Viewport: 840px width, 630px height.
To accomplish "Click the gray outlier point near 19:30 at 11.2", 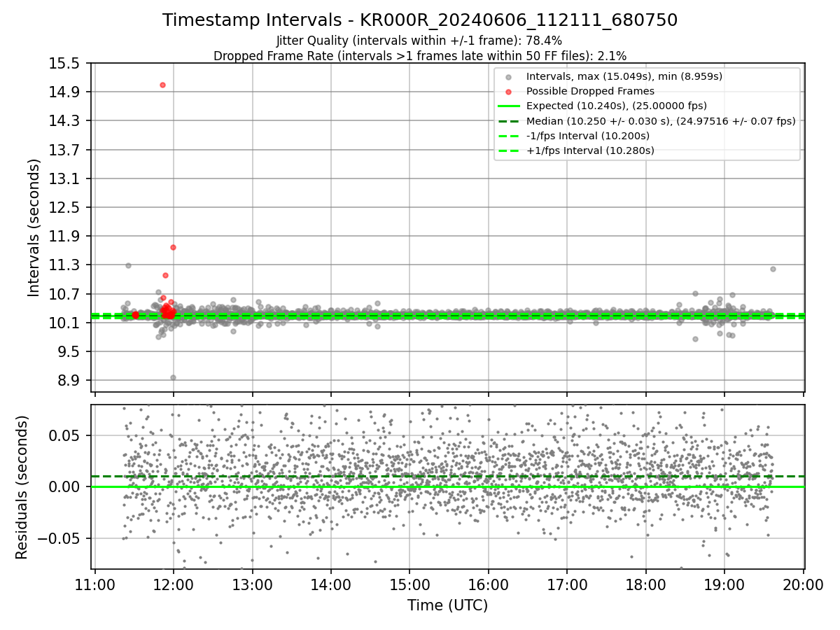I will 773,269.
